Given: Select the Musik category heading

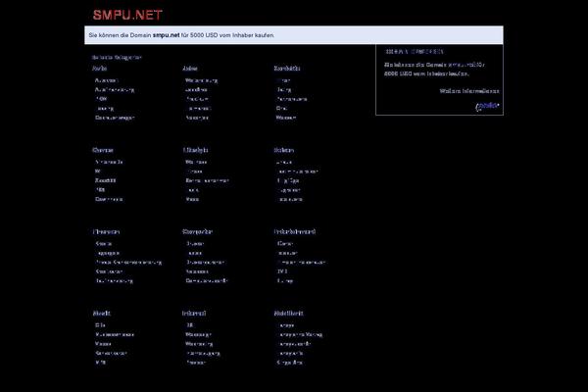Looking at the screenshot, I should [x=102, y=314].
